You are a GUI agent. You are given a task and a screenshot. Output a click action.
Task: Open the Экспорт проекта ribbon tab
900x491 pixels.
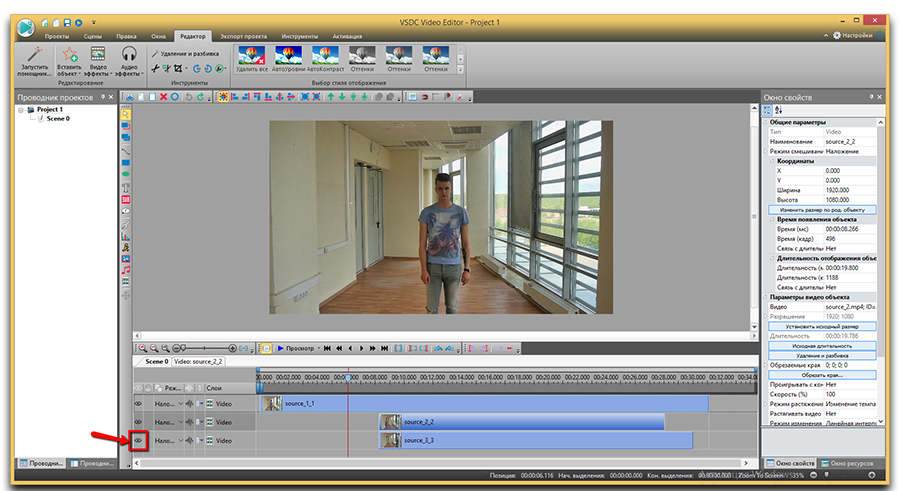point(243,36)
